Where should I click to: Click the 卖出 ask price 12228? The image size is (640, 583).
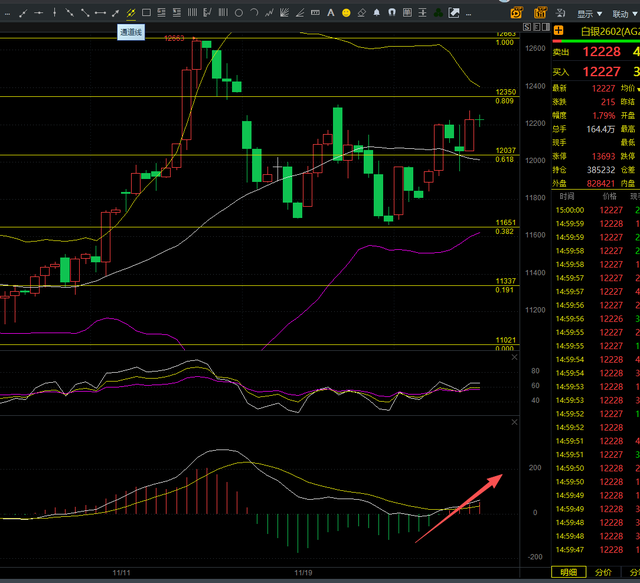[x=602, y=52]
